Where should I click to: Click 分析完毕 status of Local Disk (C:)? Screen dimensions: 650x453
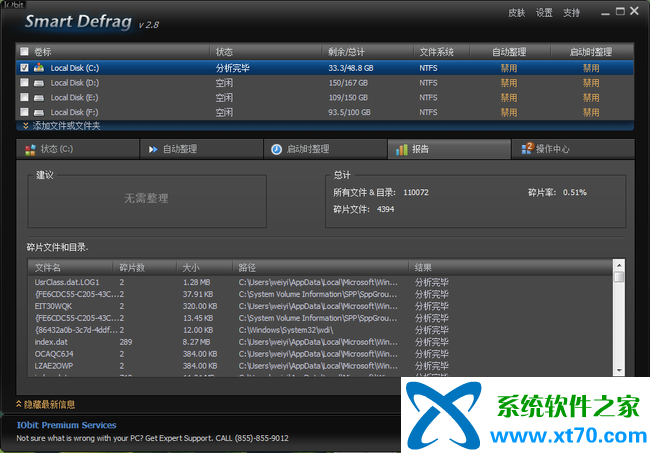tap(233, 68)
